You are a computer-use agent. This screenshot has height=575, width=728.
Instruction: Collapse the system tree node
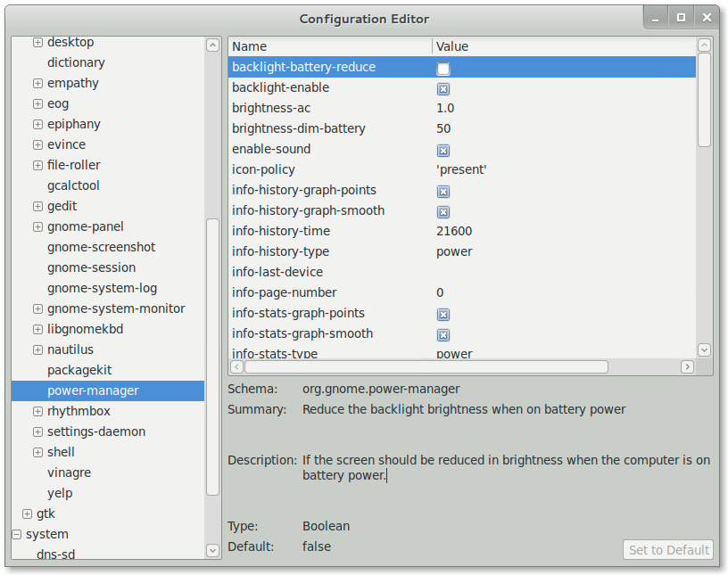click(x=17, y=534)
